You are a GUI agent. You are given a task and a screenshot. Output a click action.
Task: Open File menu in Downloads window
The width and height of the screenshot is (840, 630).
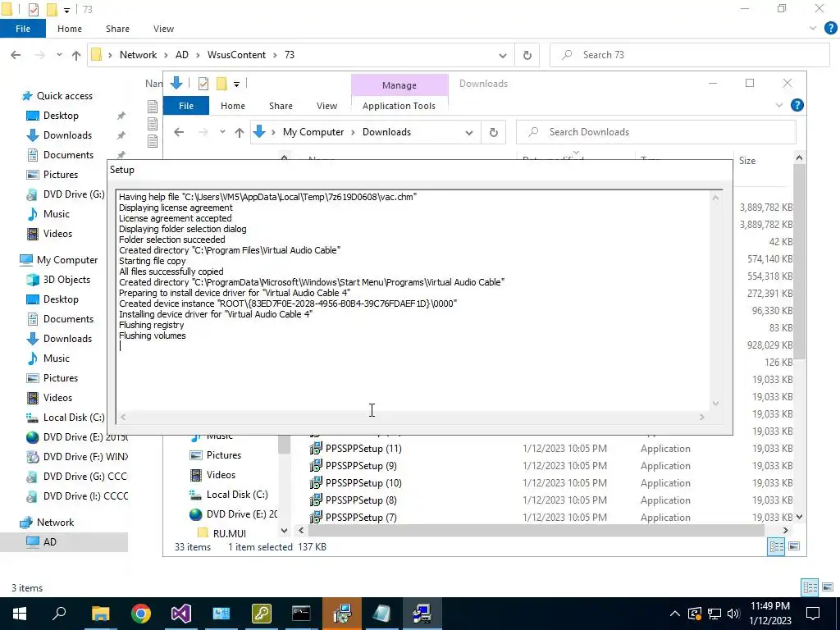pyautogui.click(x=186, y=106)
